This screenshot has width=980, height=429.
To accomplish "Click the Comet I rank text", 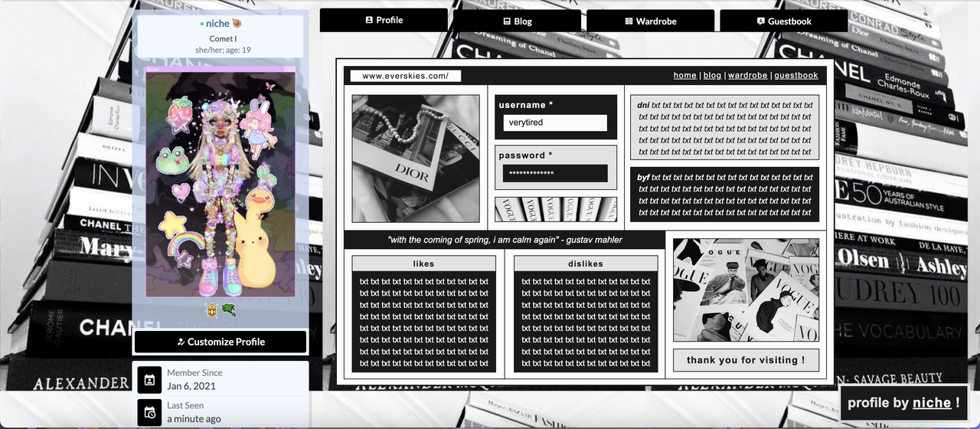I will [223, 39].
